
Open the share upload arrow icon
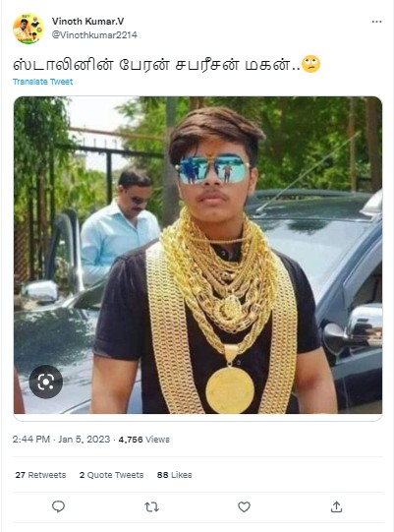(x=336, y=506)
